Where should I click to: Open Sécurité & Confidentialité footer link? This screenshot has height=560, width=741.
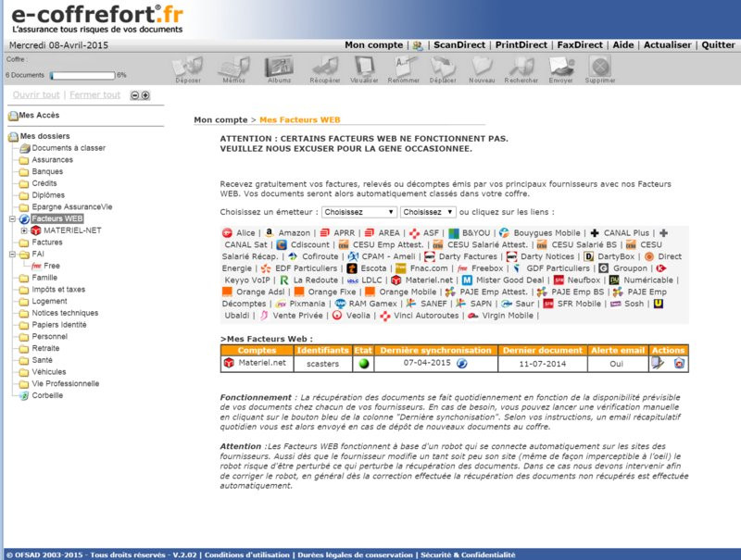(468, 554)
